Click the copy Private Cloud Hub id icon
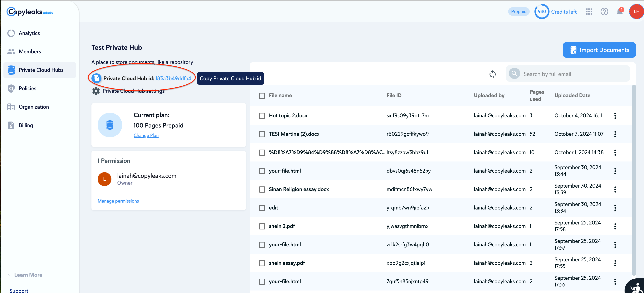 [x=96, y=78]
